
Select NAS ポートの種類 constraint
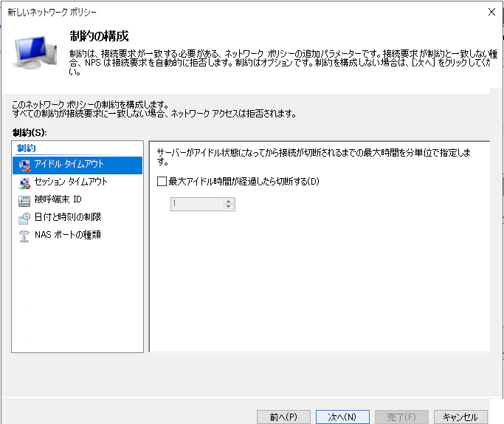tap(77, 235)
